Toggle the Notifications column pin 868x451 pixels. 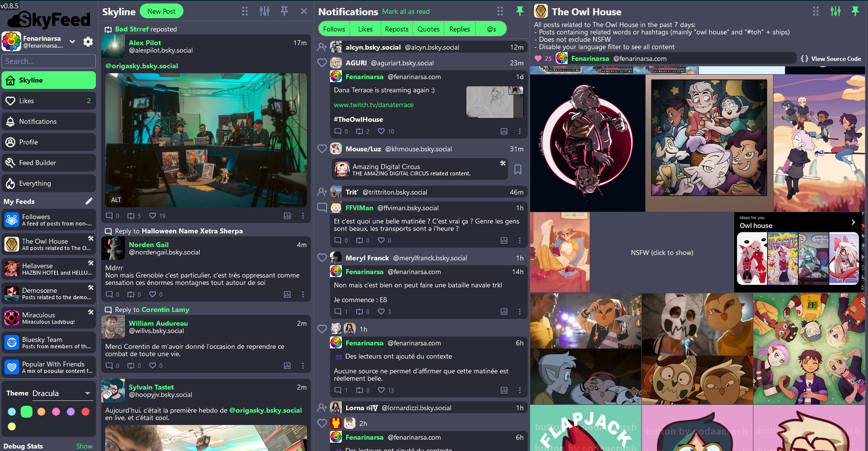click(520, 11)
